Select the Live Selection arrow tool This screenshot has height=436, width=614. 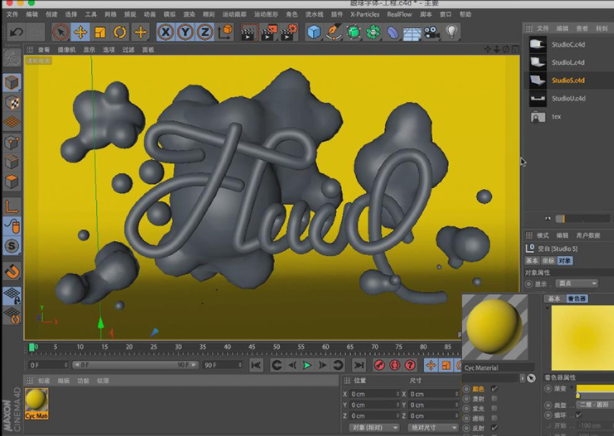coord(61,32)
